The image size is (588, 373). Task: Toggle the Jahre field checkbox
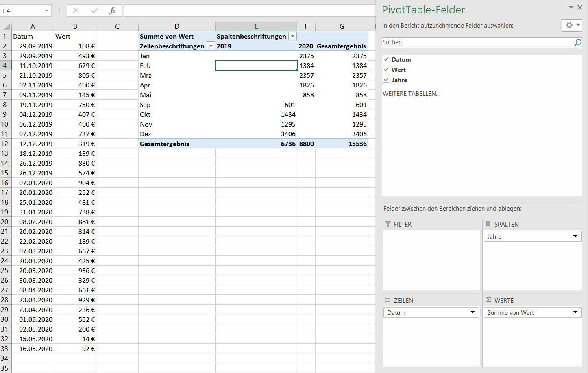pyautogui.click(x=386, y=80)
